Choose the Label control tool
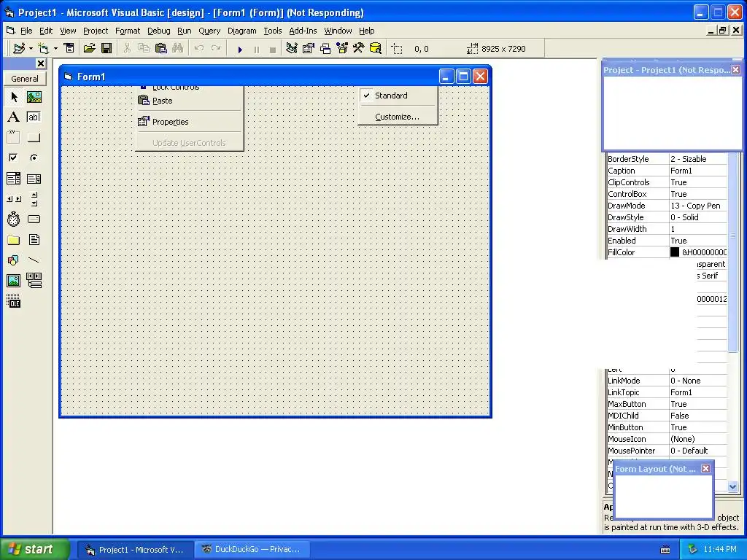 (x=14, y=117)
